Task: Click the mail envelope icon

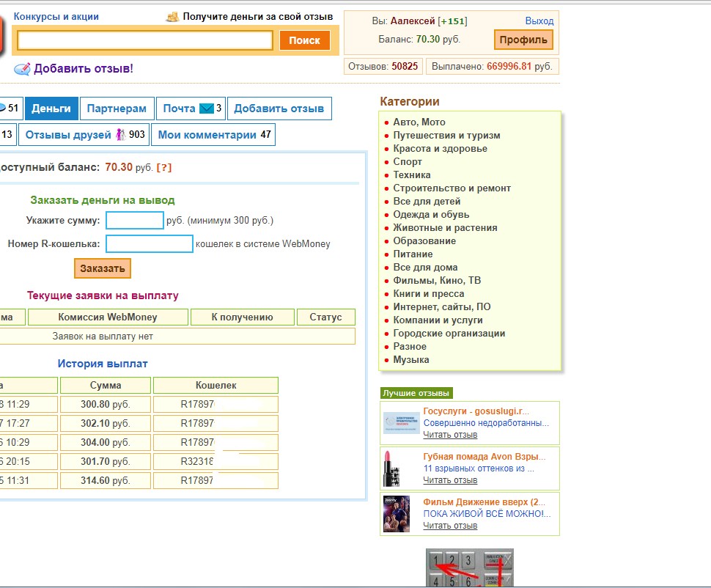Action: tap(206, 109)
